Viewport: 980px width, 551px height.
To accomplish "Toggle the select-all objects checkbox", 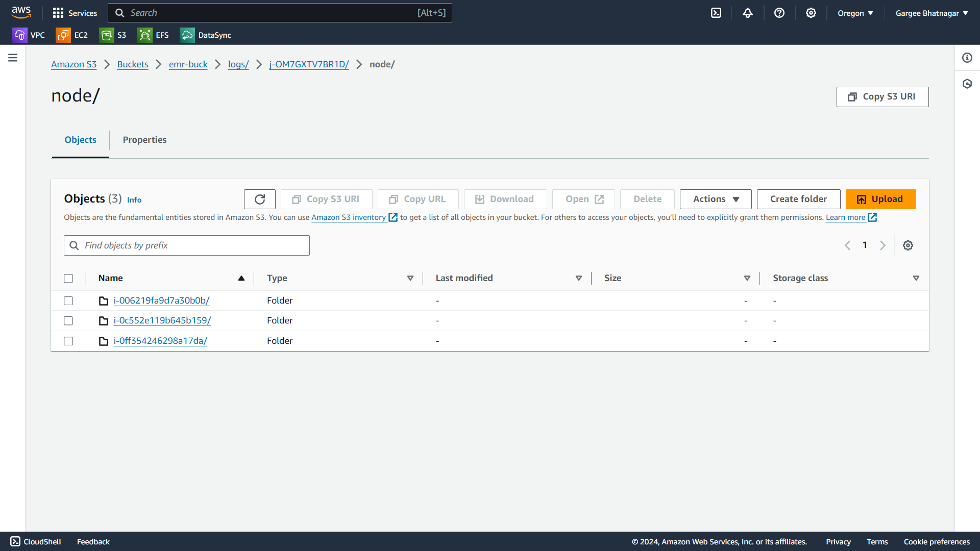I will (x=68, y=278).
